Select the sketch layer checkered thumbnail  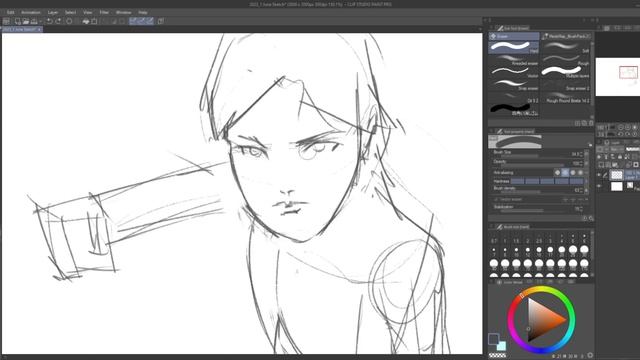[x=617, y=175]
